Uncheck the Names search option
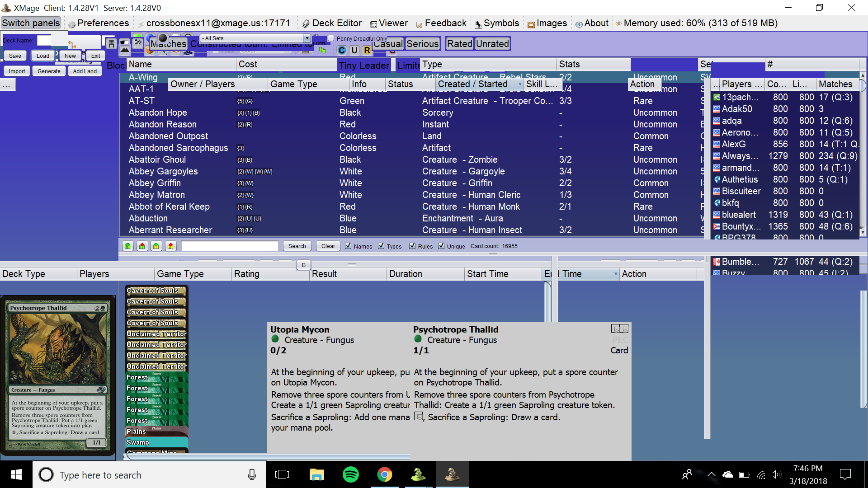 coord(348,246)
